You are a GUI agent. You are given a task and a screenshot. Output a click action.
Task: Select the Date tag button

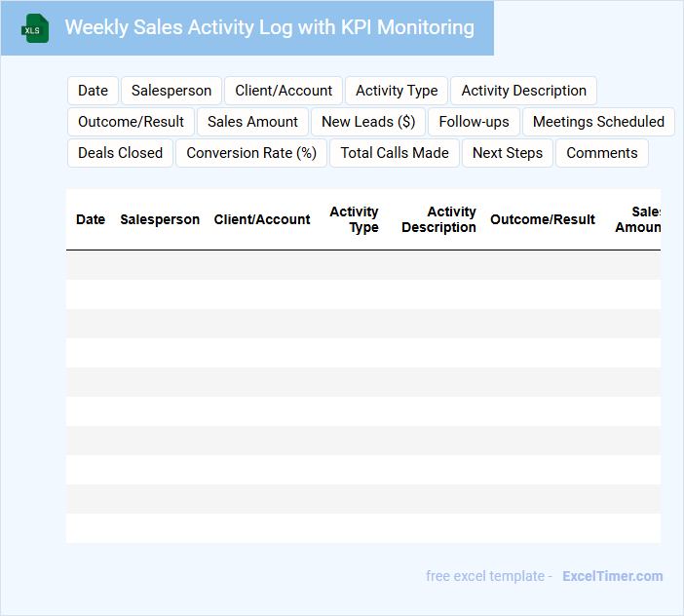(93, 91)
